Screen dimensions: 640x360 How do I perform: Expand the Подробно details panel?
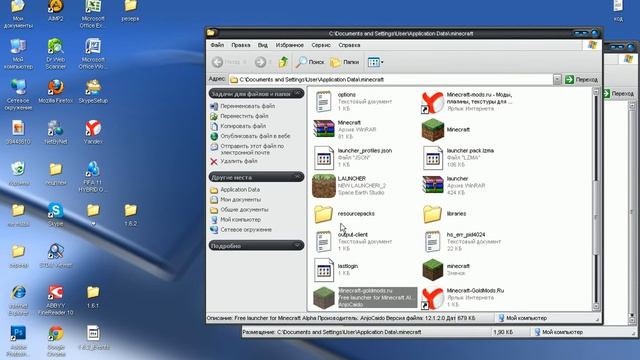(x=298, y=246)
